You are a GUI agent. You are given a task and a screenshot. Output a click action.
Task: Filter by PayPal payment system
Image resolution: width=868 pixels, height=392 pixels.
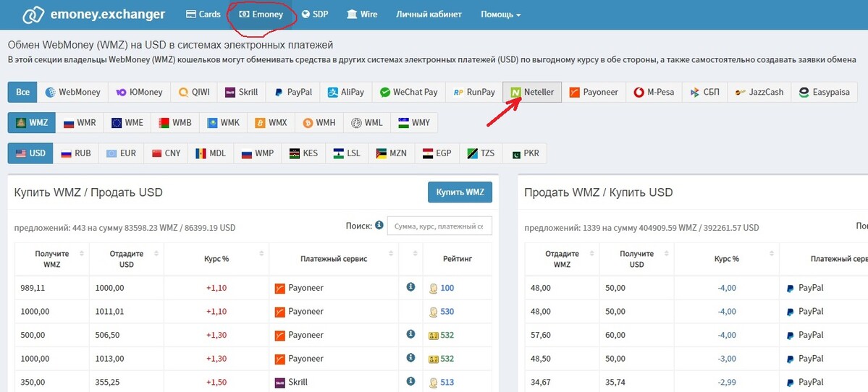tap(293, 93)
